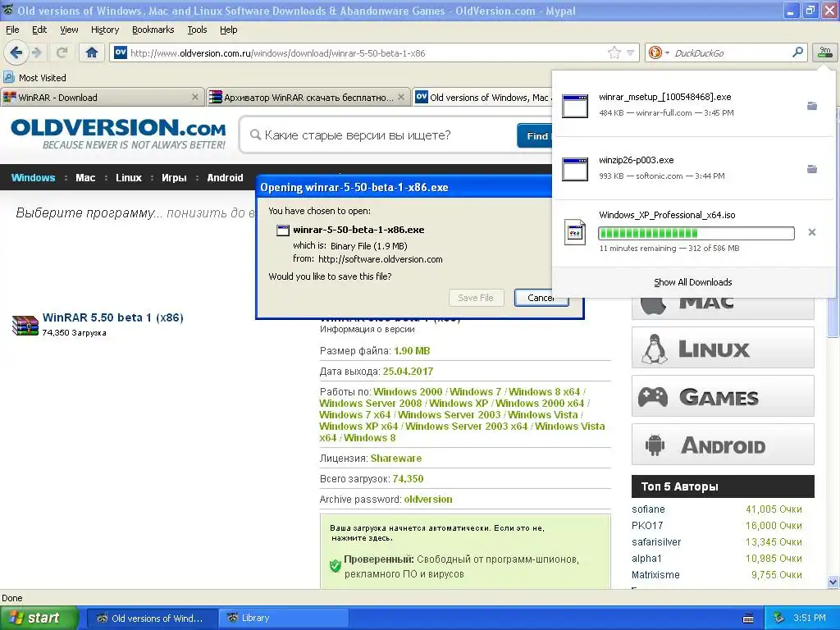Switch to Library window in taskbar
The width and height of the screenshot is (840, 630).
(283, 618)
